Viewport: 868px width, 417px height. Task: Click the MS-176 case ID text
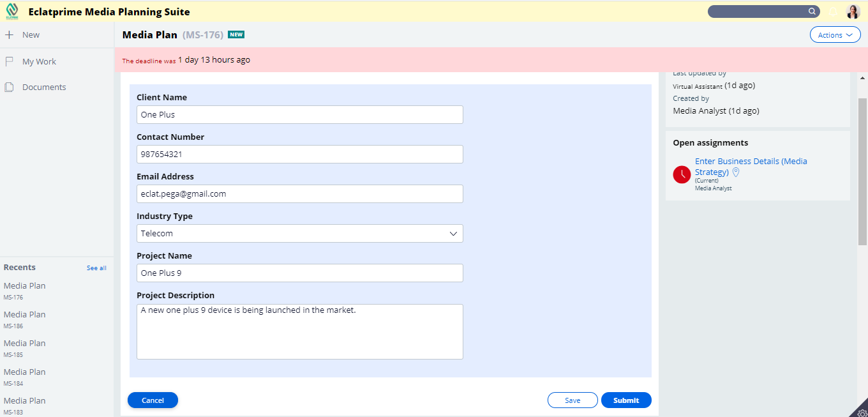(203, 35)
